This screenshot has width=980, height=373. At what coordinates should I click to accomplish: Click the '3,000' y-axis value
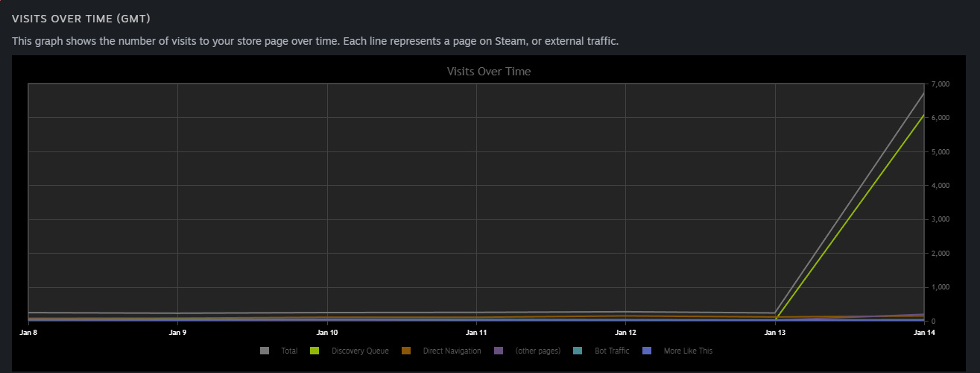point(939,219)
